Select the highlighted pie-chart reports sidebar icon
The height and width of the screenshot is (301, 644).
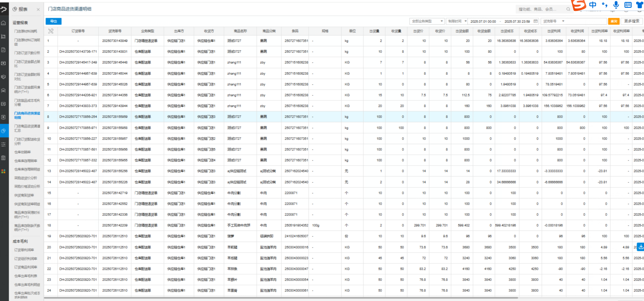pos(4,131)
